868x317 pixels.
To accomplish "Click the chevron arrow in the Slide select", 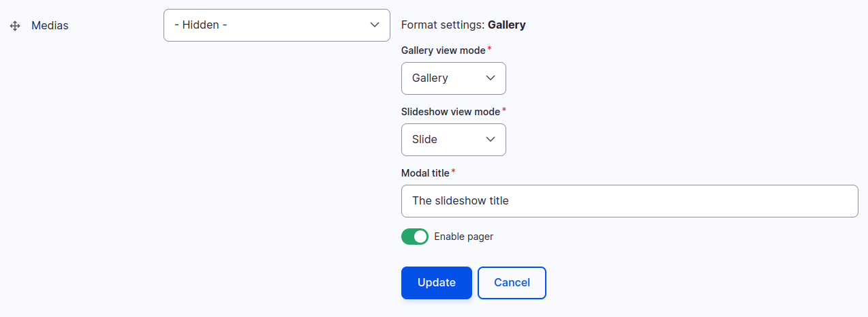I will tap(490, 140).
